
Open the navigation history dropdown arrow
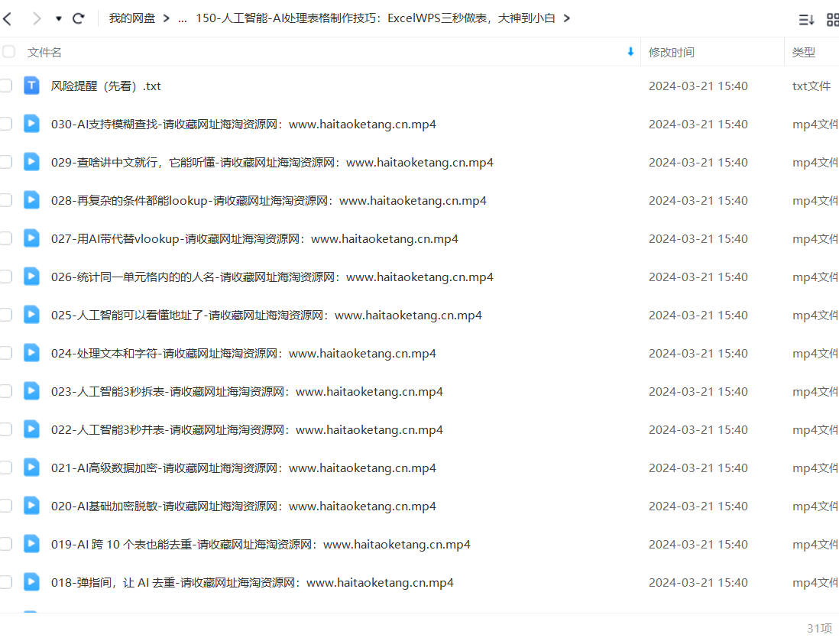click(58, 19)
